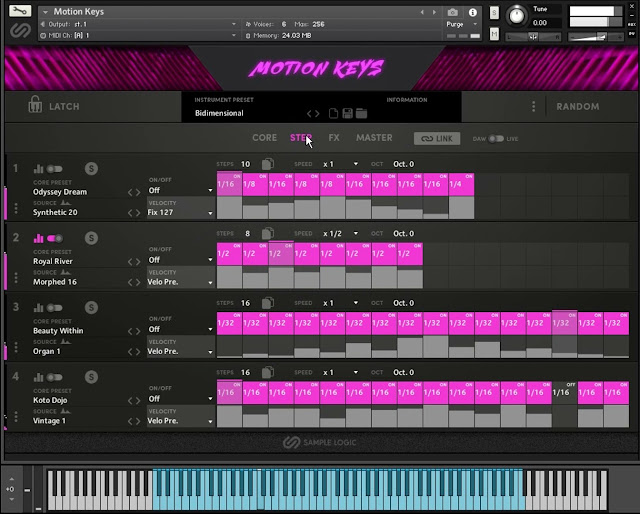Open core 2 speed x 1/2 dropdown
This screenshot has height=514, width=640.
(x=340, y=234)
